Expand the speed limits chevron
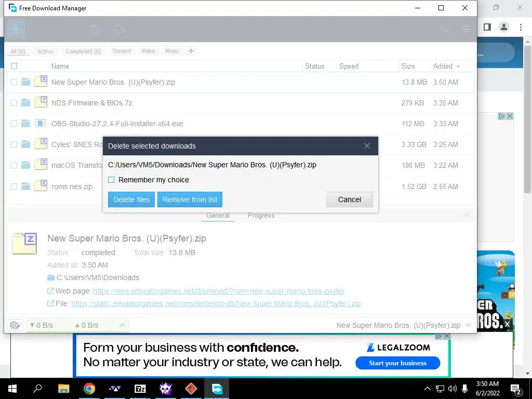 pyautogui.click(x=122, y=325)
